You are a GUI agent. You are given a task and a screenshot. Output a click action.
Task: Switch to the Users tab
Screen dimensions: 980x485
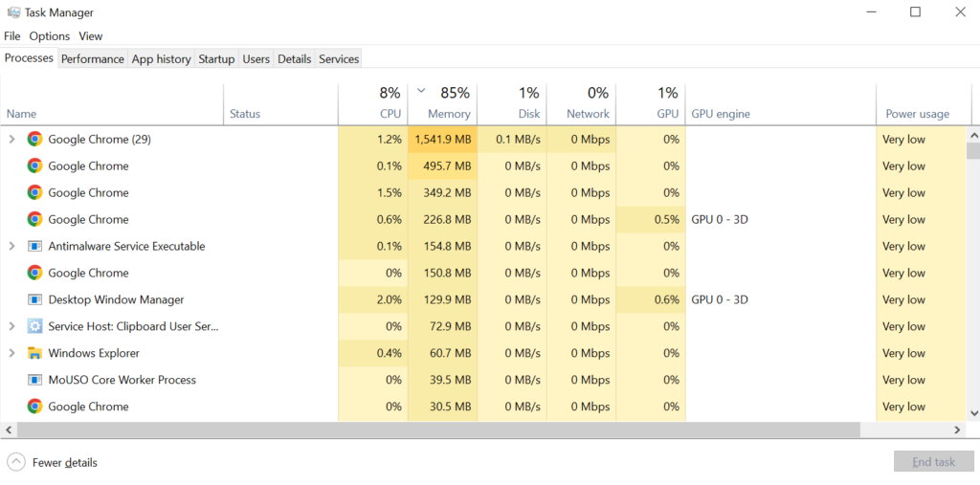(x=256, y=58)
